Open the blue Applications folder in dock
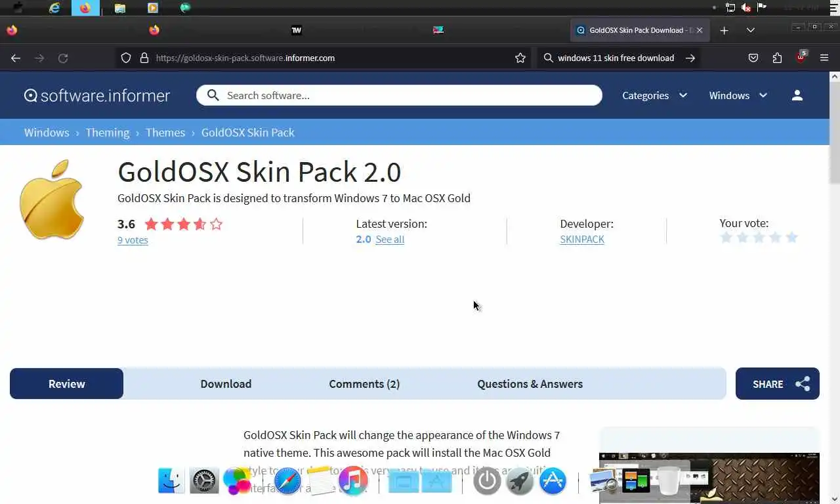 pos(437,481)
